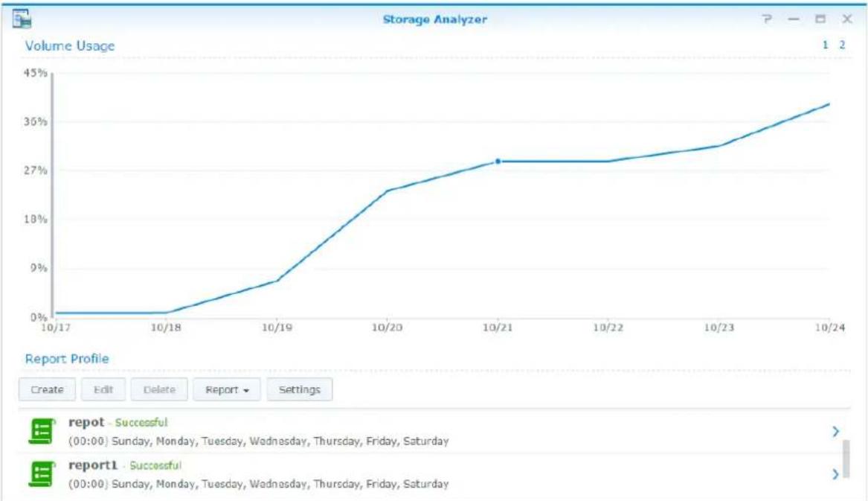Click the 10/22 x-axis date label
The width and height of the screenshot is (868, 501).
point(608,328)
